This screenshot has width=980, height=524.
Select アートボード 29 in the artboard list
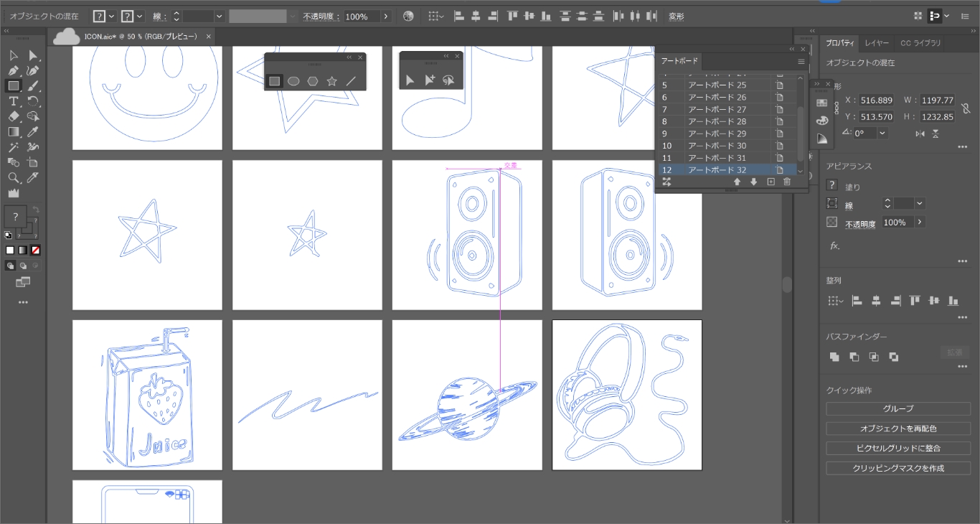(717, 134)
